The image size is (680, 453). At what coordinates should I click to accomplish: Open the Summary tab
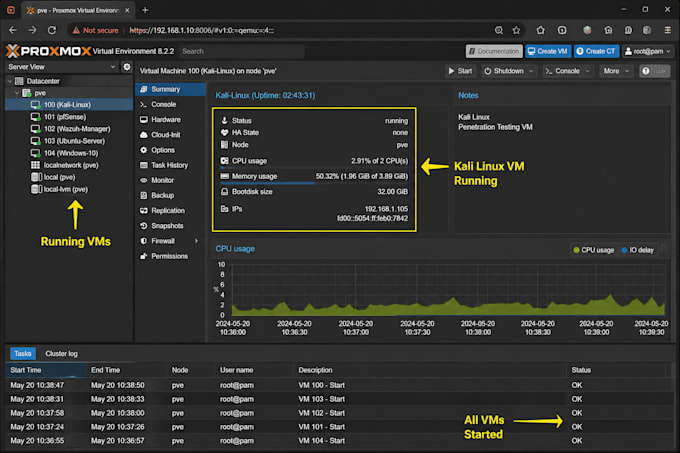coord(170,89)
